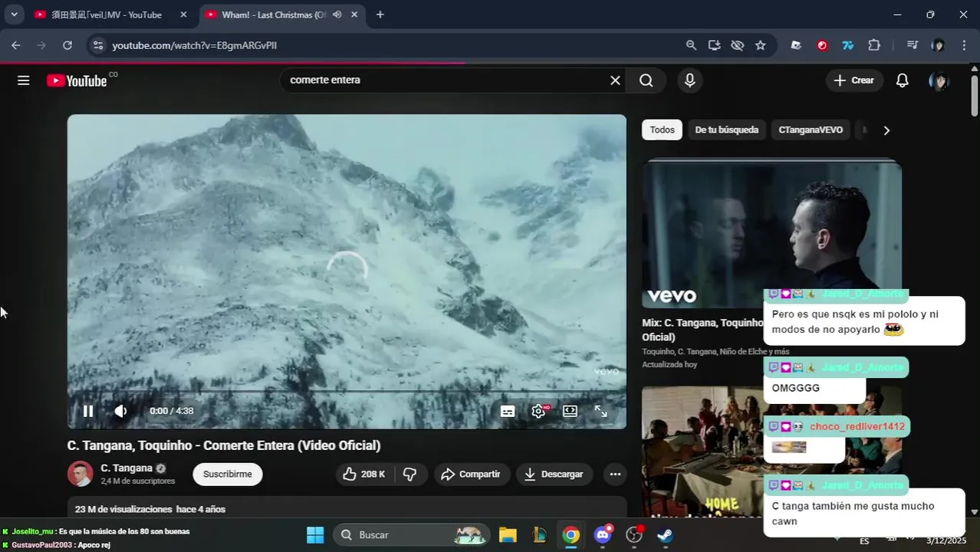The height and width of the screenshot is (552, 980).
Task: Select De tu búsqueda filter chip
Action: [x=726, y=130]
